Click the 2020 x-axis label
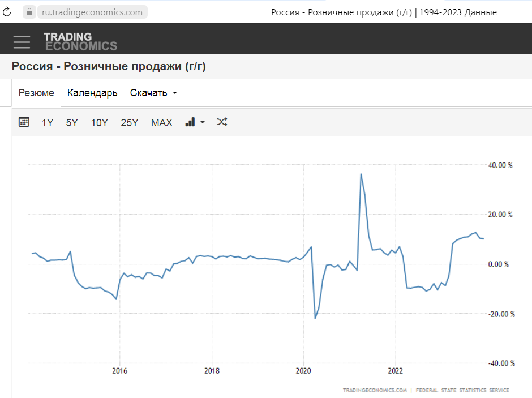Screen dimensions: 532x398 303,371
